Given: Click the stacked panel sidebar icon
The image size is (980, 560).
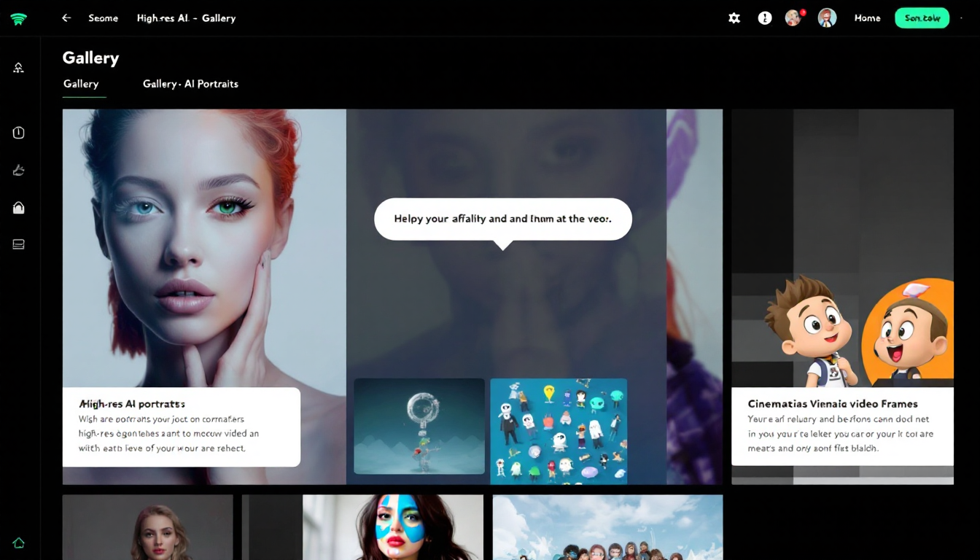Looking at the screenshot, I should [19, 244].
